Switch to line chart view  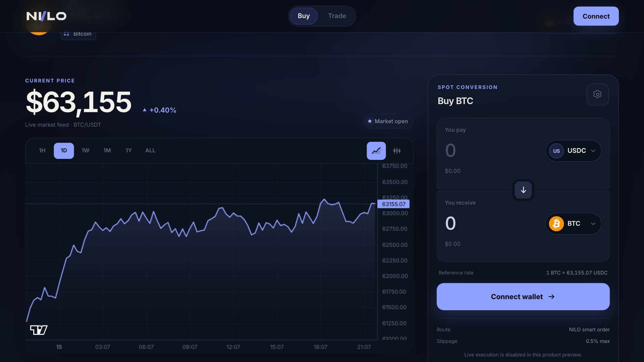[376, 151]
